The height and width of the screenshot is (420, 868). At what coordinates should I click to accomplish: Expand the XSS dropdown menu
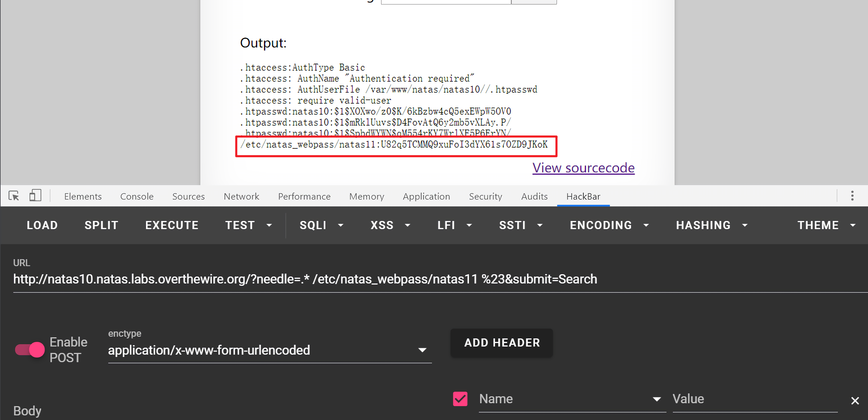[x=390, y=225]
